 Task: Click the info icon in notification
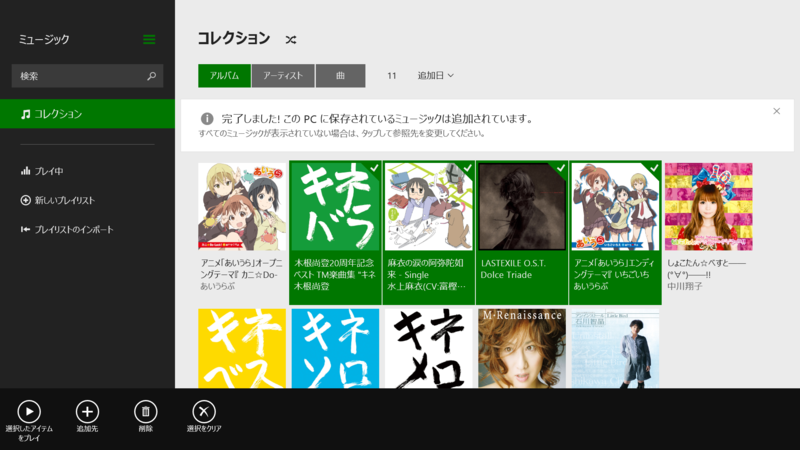pyautogui.click(x=207, y=118)
